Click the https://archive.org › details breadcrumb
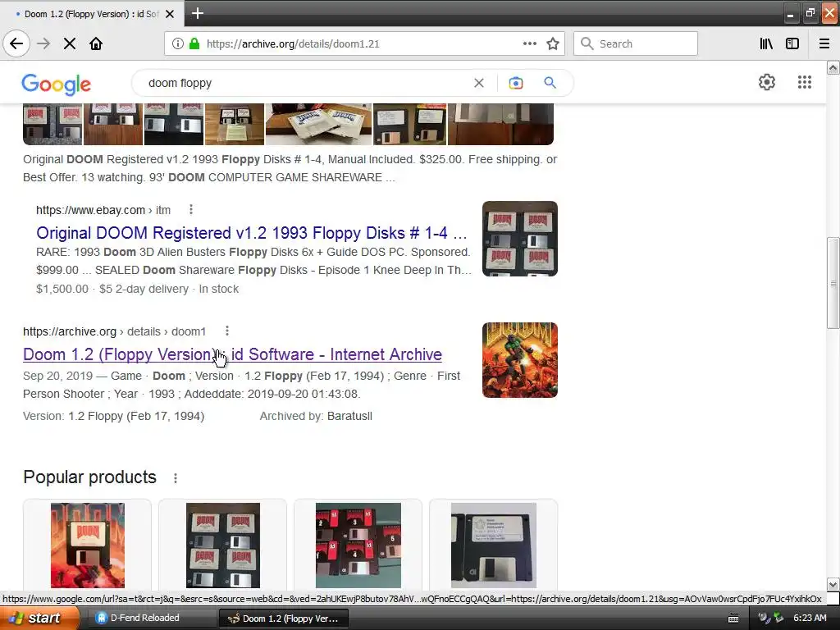 click(x=114, y=331)
